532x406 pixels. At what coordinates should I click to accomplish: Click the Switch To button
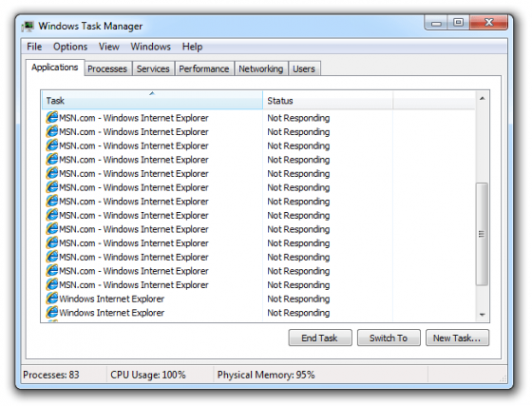[389, 338]
